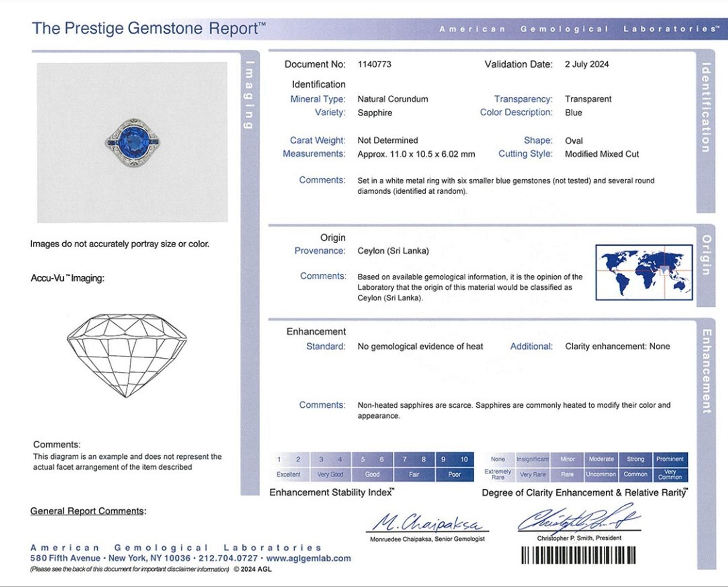Click the Accu-Vu gemstone facet diagram
728x587 pixels.
(127, 355)
